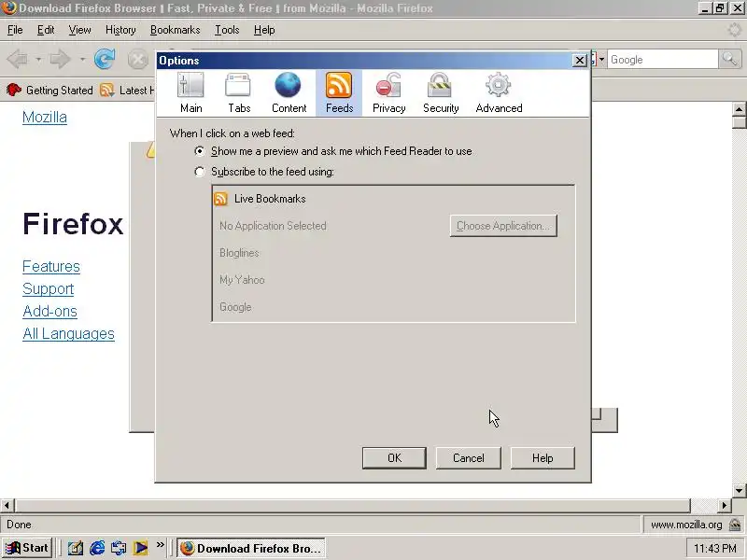Select Show me a preview radio option

coord(200,151)
